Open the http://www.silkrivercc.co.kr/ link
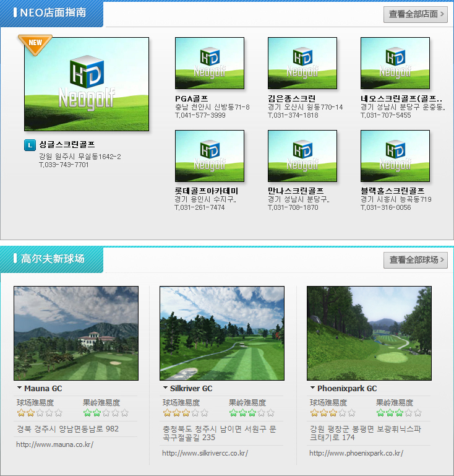The height and width of the screenshot is (476, 454). (x=205, y=454)
